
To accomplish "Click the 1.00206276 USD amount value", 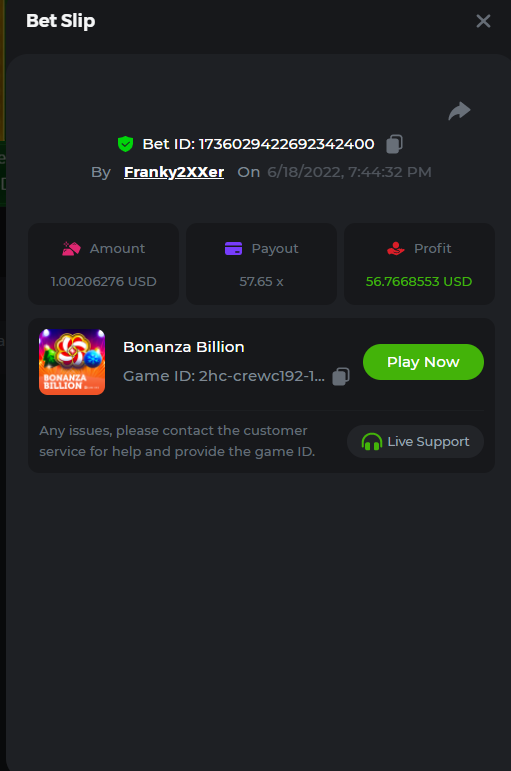I will [x=104, y=282].
